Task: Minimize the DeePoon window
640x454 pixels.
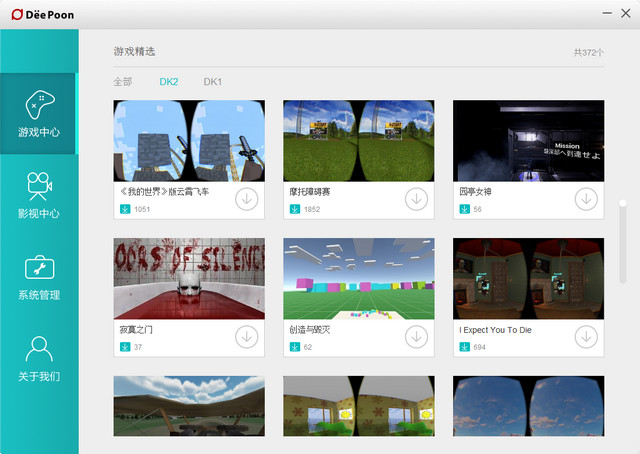Action: point(608,13)
